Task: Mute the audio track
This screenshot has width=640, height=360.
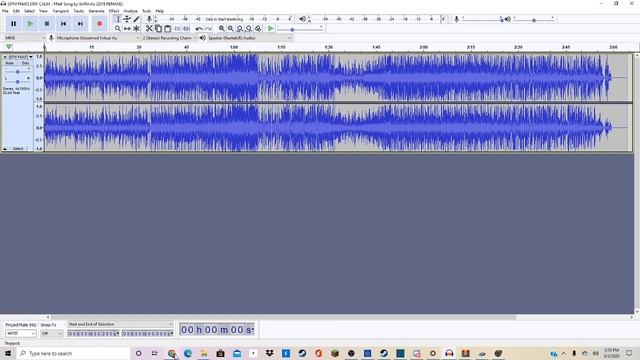Action: click(9, 63)
